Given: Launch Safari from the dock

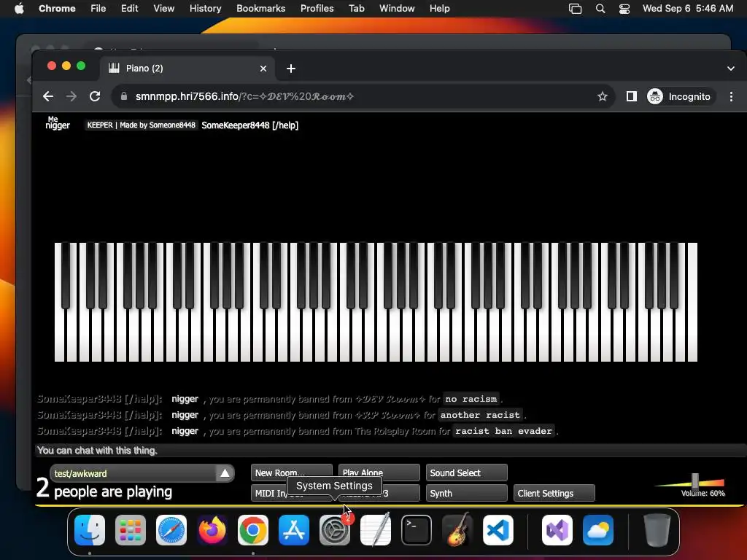Looking at the screenshot, I should (171, 530).
